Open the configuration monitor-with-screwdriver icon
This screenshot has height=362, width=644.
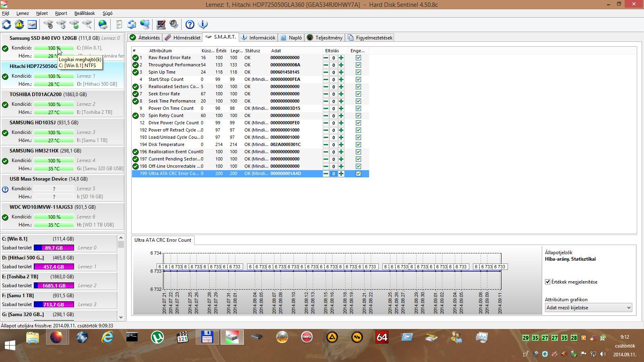click(x=161, y=25)
